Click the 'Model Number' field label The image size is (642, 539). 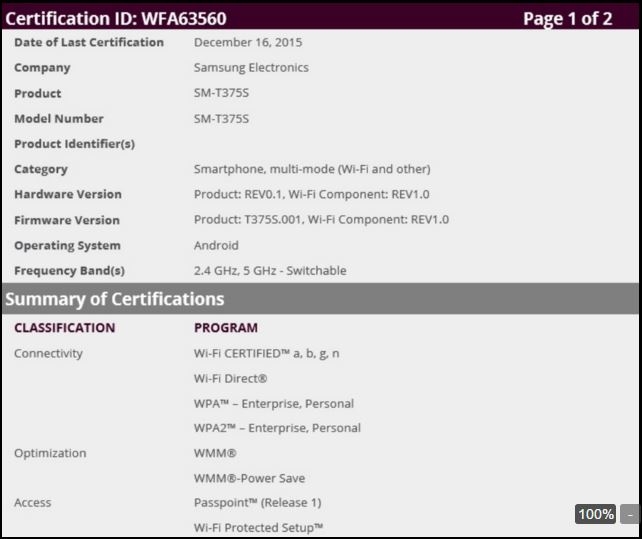click(59, 119)
